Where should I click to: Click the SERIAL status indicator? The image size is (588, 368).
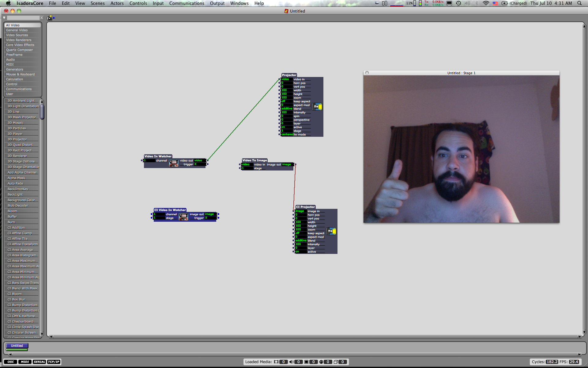point(39,362)
